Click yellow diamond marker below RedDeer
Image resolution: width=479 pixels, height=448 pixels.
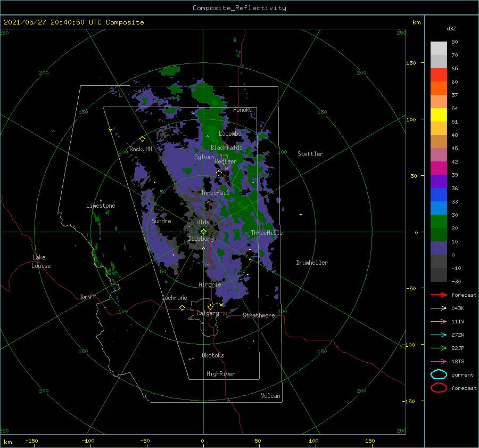click(x=219, y=173)
